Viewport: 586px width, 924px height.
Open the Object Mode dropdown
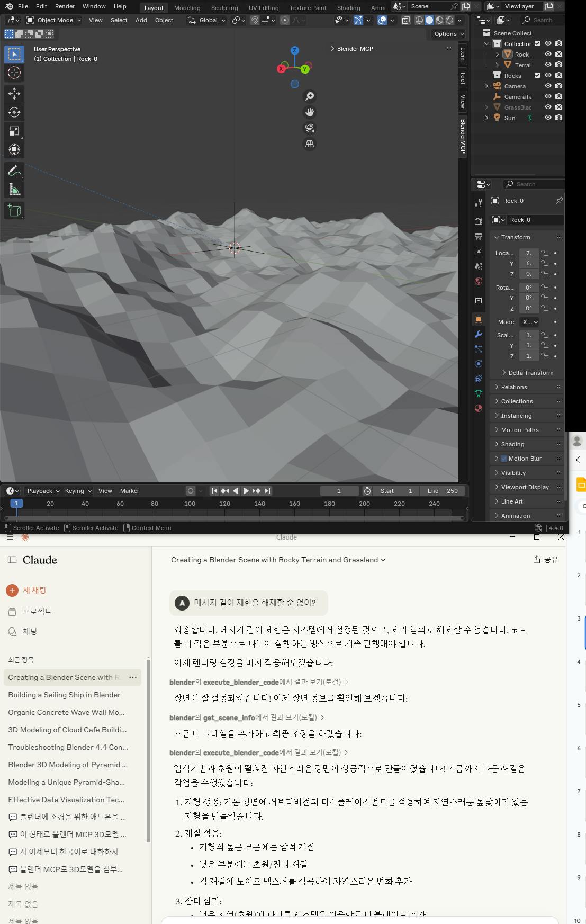53,20
